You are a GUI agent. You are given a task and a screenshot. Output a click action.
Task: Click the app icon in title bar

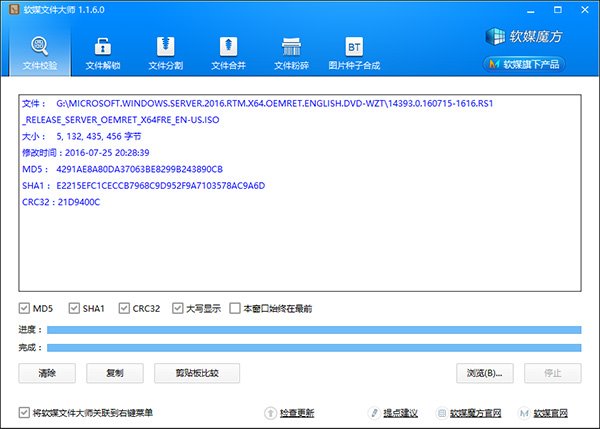pos(14,9)
